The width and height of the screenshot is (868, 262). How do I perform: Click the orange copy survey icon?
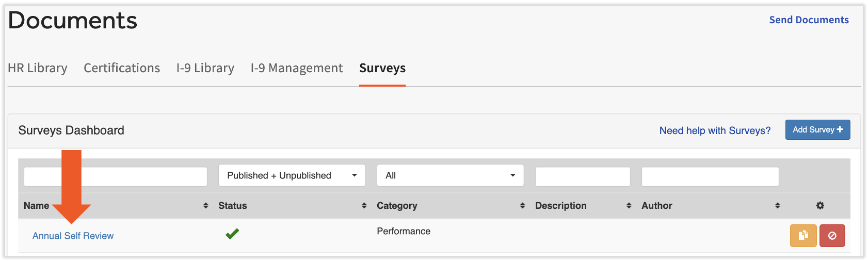pos(802,236)
